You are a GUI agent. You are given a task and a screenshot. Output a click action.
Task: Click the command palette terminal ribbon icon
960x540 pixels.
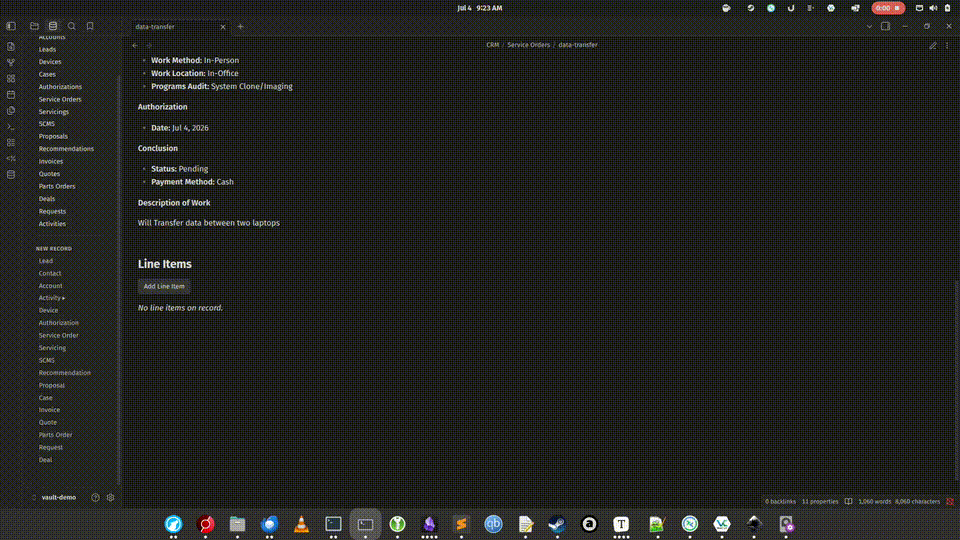tap(11, 127)
